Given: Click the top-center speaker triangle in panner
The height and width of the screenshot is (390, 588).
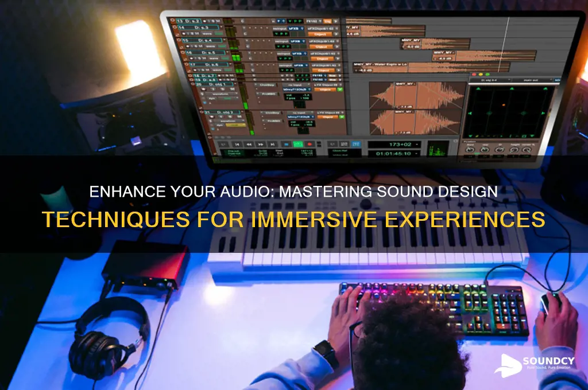Looking at the screenshot, I should (x=512, y=89).
